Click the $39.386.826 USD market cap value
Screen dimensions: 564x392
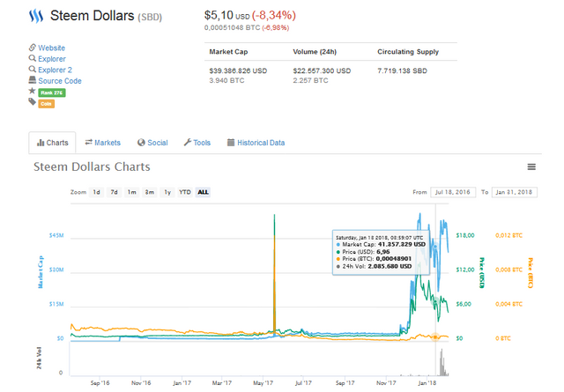238,70
